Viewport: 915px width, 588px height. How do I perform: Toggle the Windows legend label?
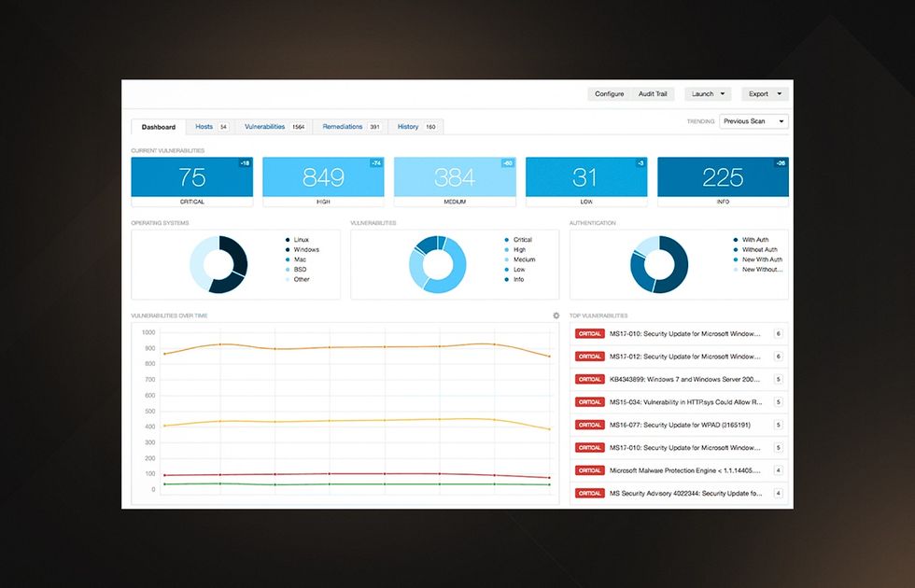point(306,250)
